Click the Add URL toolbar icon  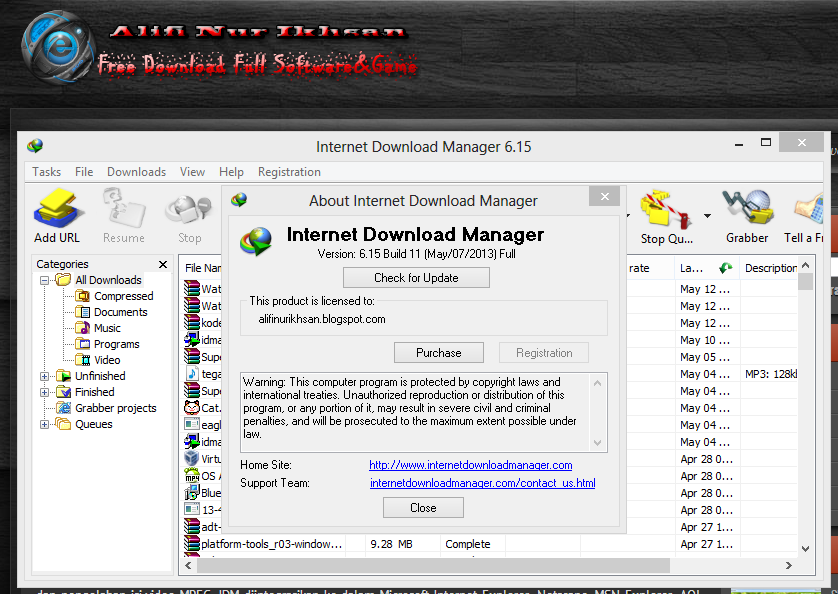(57, 217)
